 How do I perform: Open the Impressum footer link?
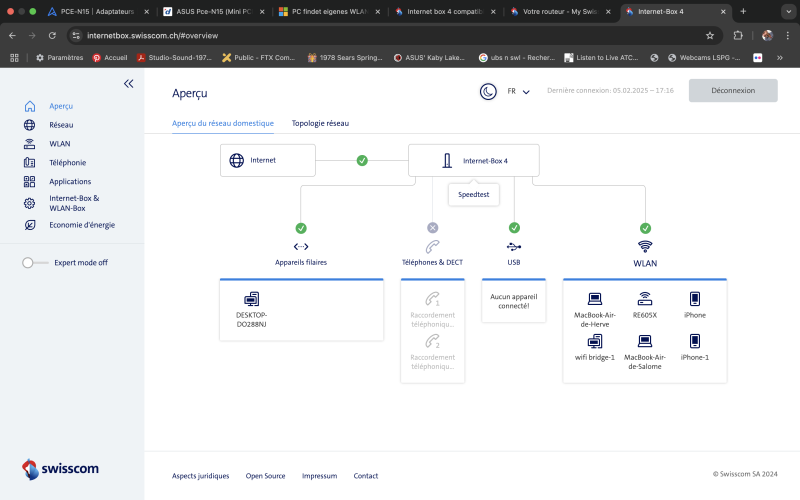(319, 476)
